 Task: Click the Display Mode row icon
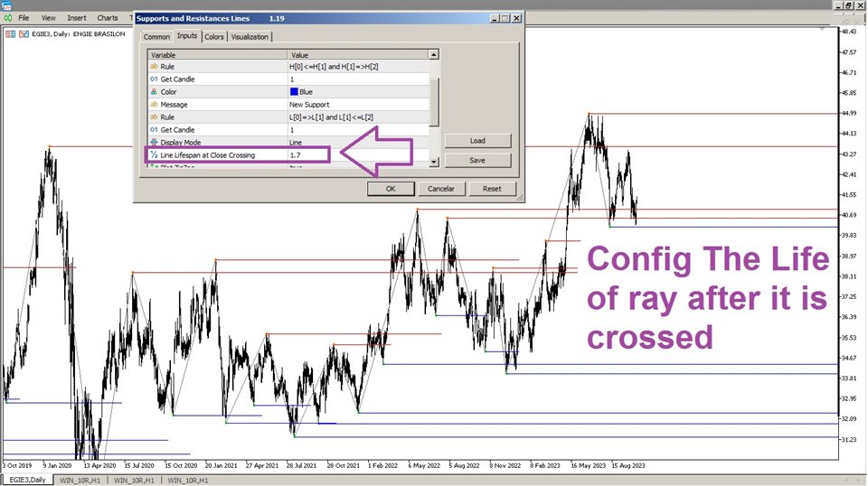[x=154, y=143]
